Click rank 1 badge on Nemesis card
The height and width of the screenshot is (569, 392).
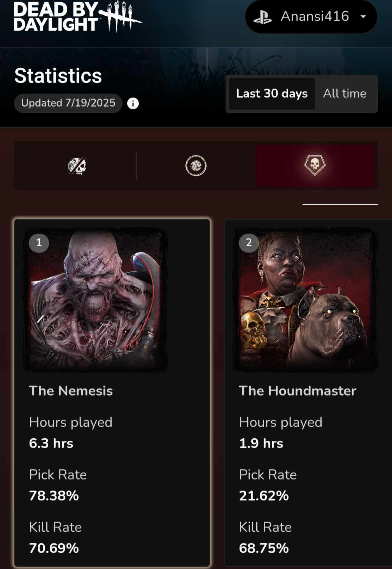click(39, 243)
